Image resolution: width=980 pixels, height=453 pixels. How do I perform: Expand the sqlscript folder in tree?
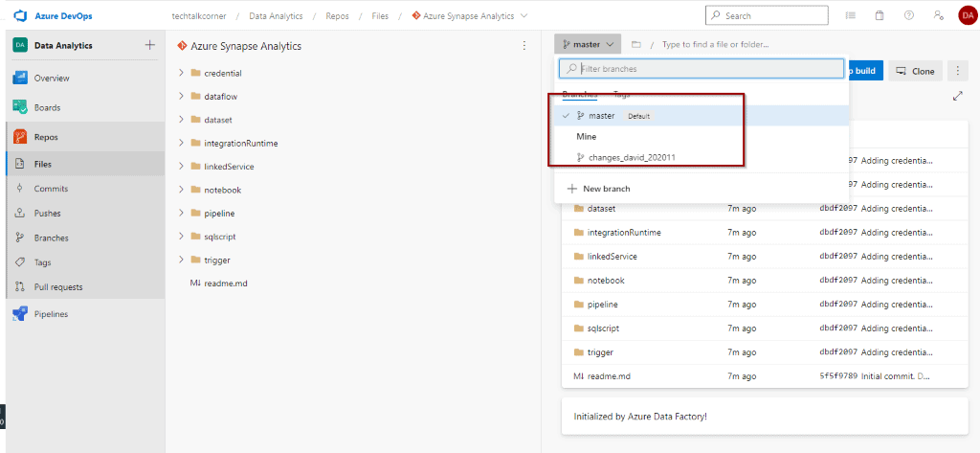coord(181,237)
